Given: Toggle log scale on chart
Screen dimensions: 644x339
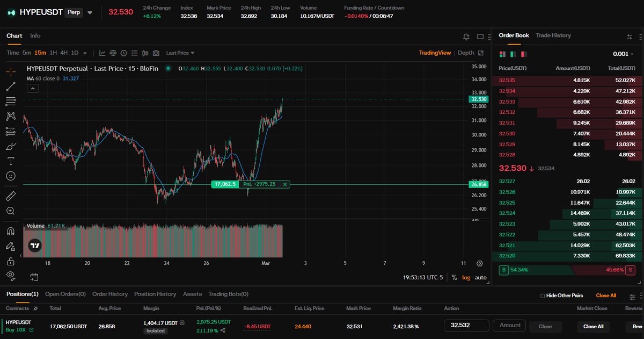Looking at the screenshot, I should pyautogui.click(x=466, y=278).
